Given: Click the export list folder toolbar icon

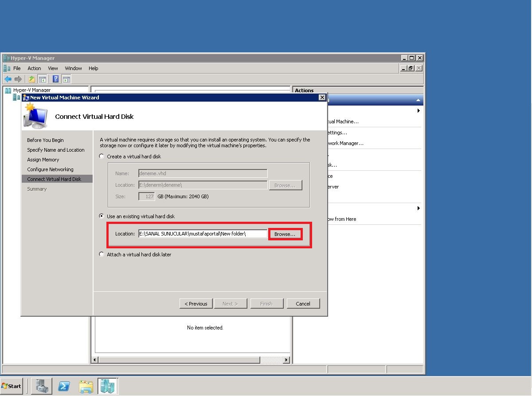Looking at the screenshot, I should [31, 78].
